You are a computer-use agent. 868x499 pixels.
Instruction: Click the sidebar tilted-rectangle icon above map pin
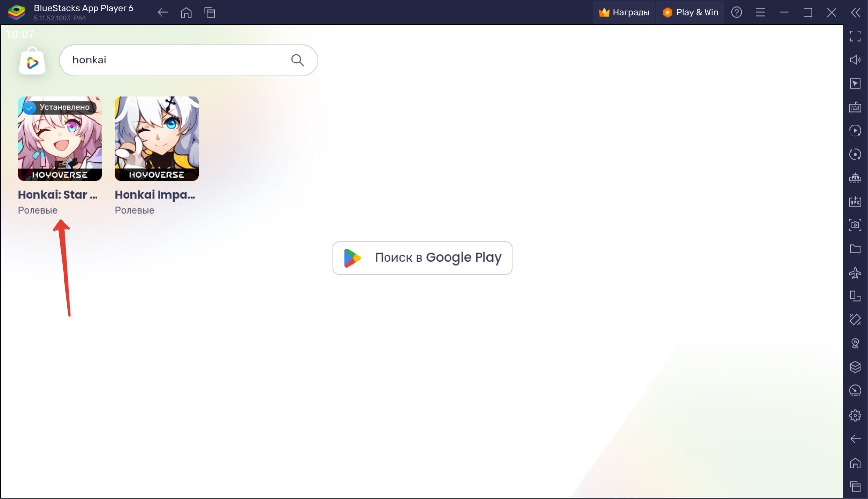pyautogui.click(x=855, y=320)
